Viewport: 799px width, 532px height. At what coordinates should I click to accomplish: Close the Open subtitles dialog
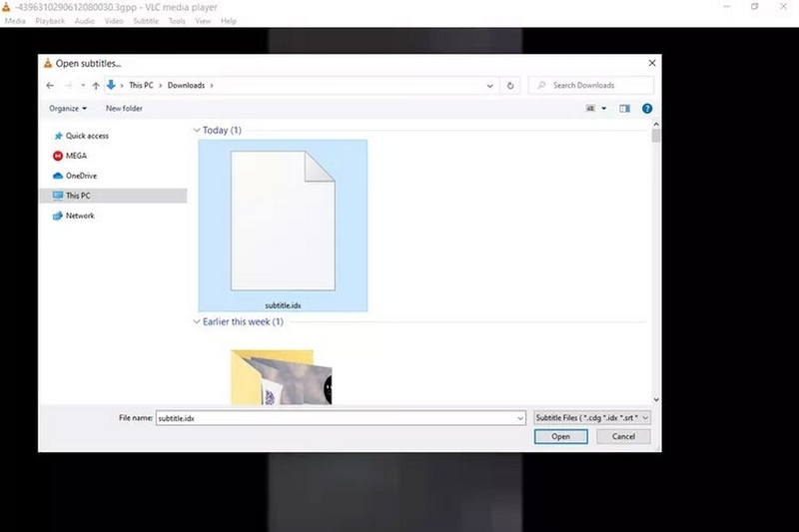pyautogui.click(x=652, y=63)
